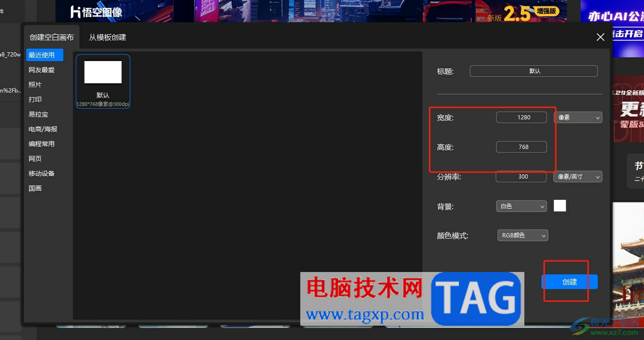Viewport: 644px width, 340px height.
Task: Select 最近使用 category
Action: click(45, 55)
